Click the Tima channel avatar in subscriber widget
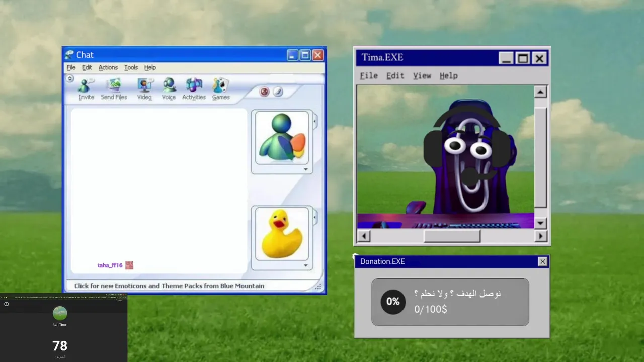The image size is (644, 362). tap(60, 313)
